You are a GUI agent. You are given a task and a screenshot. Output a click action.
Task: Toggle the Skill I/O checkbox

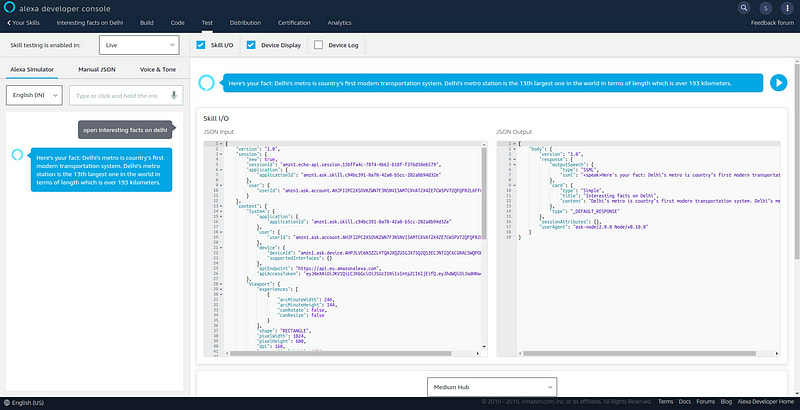[201, 45]
